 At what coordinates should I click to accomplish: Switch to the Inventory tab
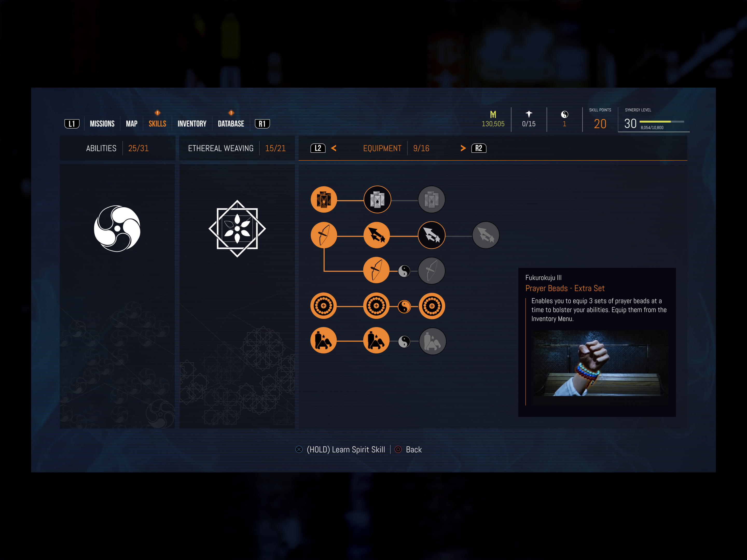192,124
